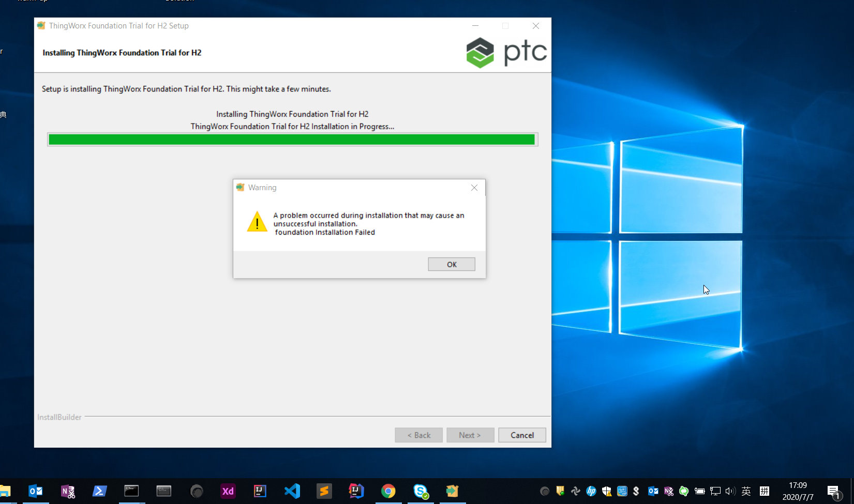Launch Adobe XD from the taskbar
854x504 pixels.
228,491
